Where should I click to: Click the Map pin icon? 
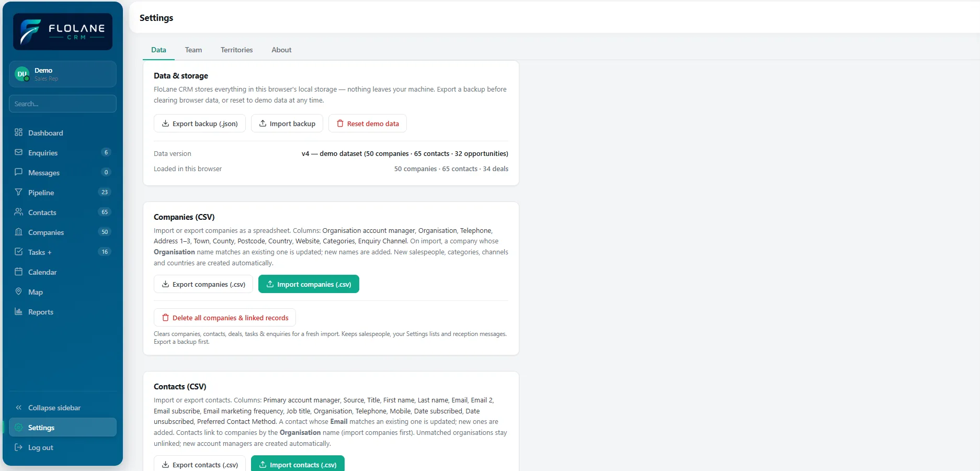18,291
